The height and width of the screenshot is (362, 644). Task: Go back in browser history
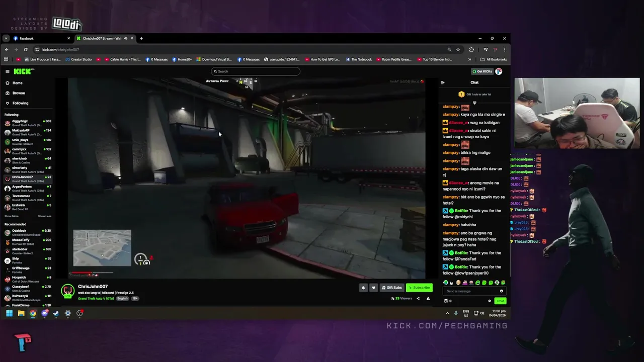point(7,50)
